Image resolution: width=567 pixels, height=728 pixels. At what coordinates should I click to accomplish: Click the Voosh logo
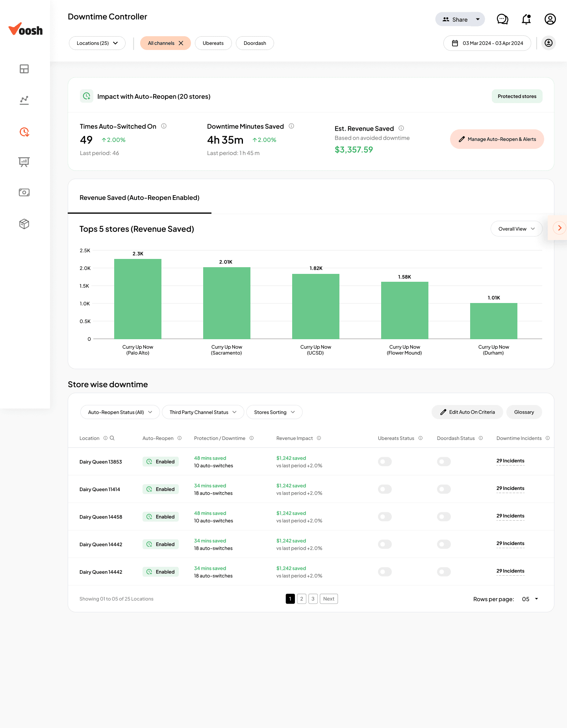click(26, 30)
